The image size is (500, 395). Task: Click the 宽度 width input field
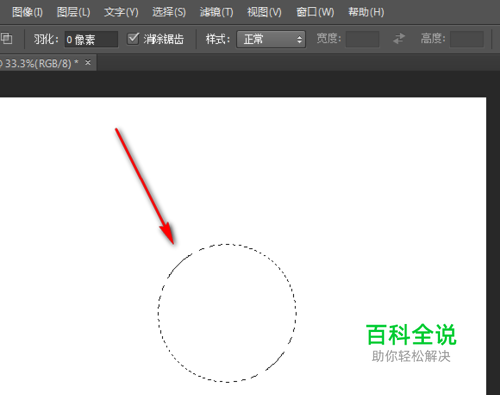[362, 39]
